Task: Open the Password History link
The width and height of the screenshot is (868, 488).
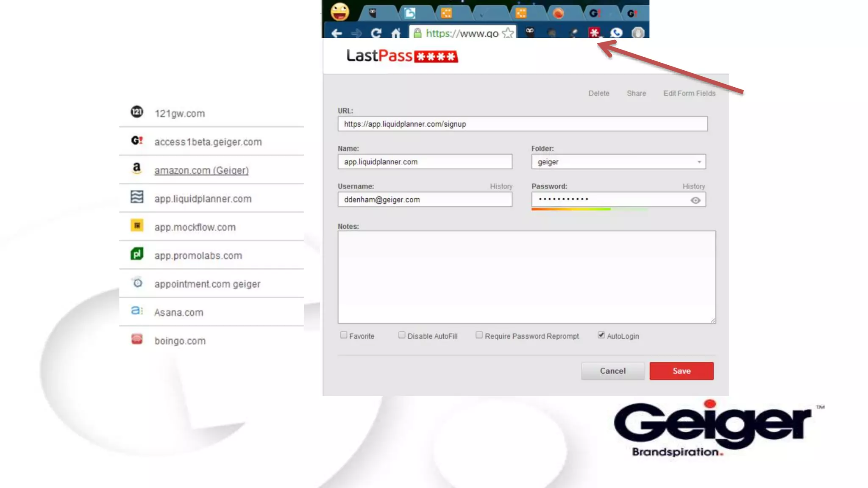Action: pyautogui.click(x=693, y=186)
